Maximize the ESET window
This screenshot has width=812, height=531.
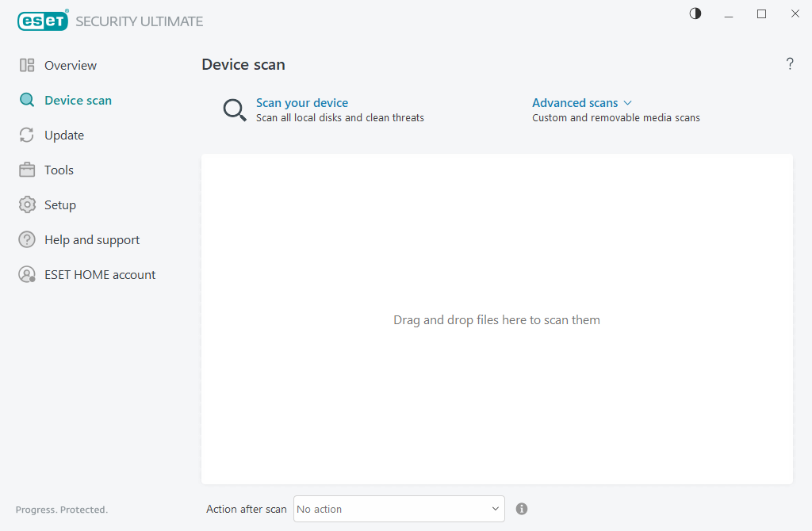tap(761, 14)
